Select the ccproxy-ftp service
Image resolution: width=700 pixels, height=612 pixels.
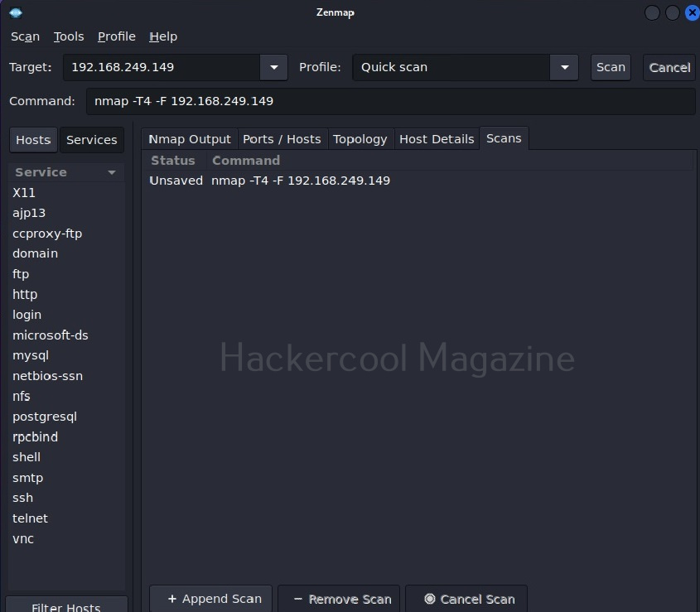[66, 234]
